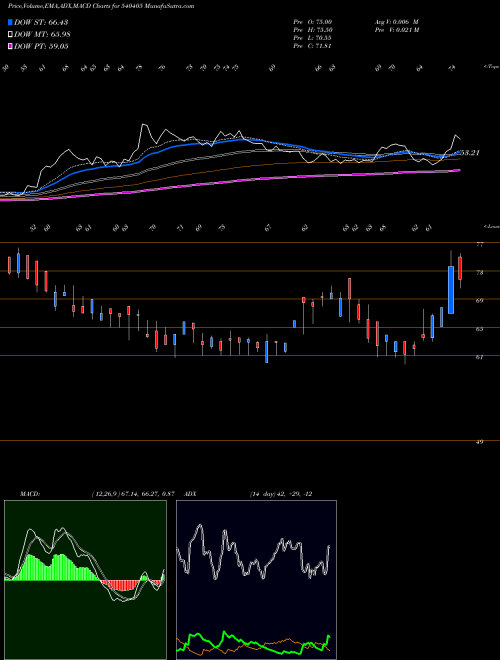Click the blue DOW ST legend swatch
This screenshot has width=500, height=660.
[11, 23]
